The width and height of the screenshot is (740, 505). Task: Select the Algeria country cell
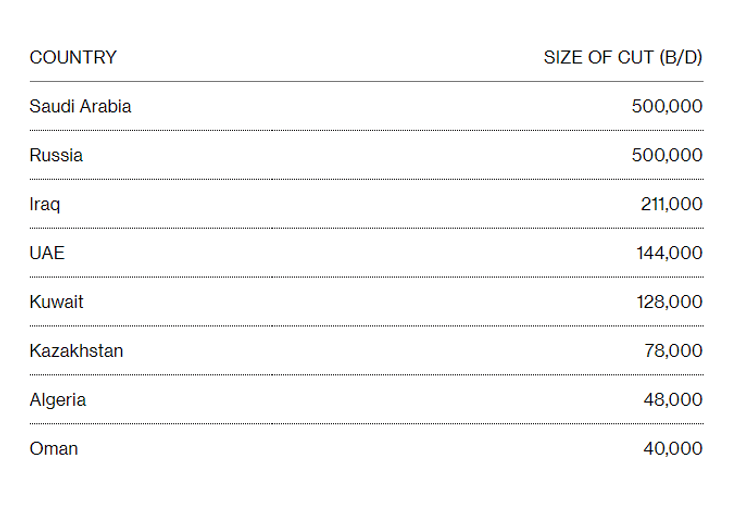point(58,400)
